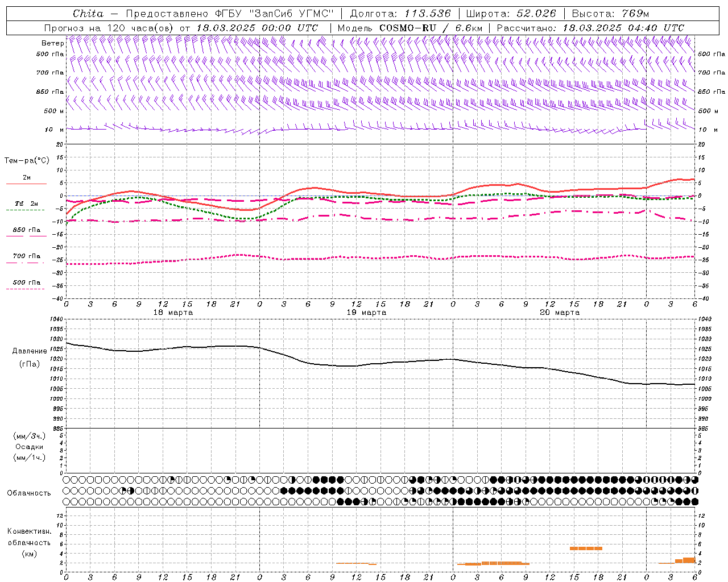Click the "18 марта" date label
Image resolution: width=728 pixels, height=582 pixels.
pos(173,313)
